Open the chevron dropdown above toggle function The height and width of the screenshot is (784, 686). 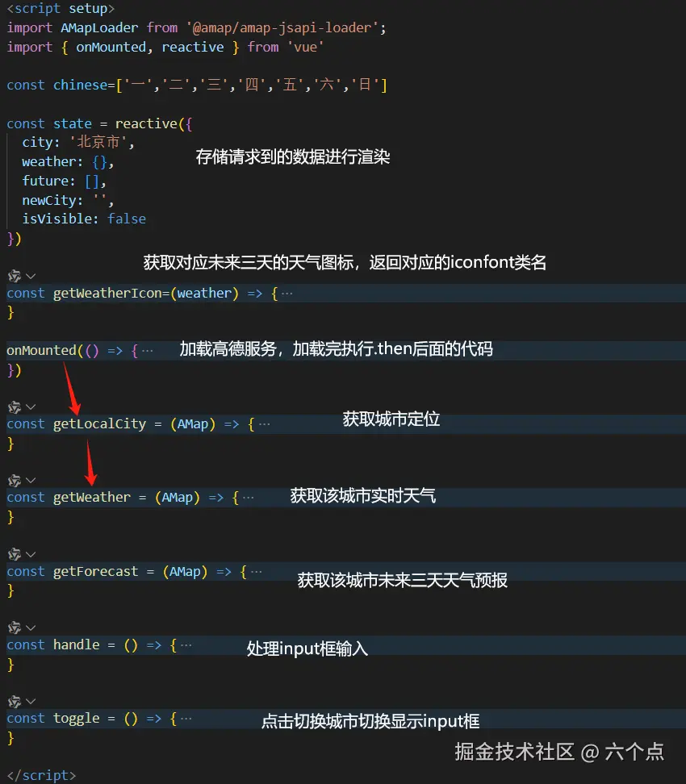tap(31, 701)
